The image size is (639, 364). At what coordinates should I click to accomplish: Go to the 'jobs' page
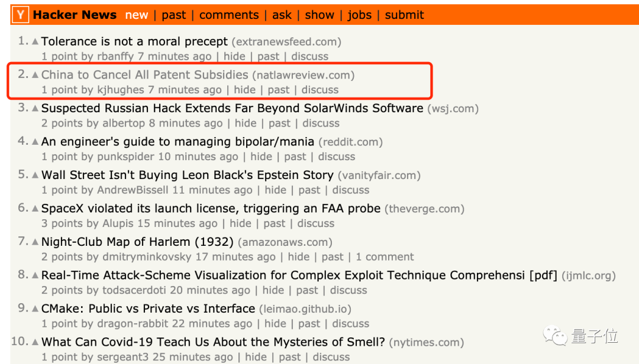359,15
